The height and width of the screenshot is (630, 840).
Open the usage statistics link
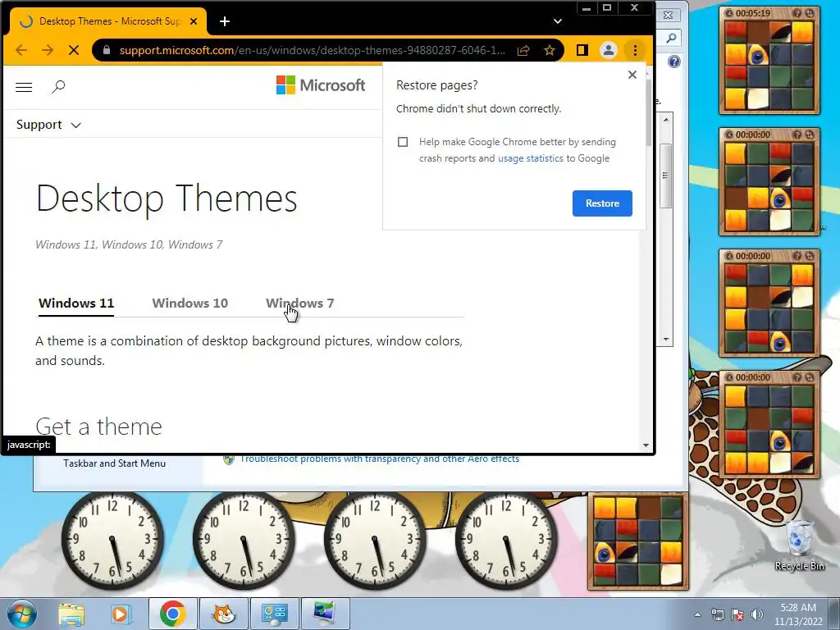pyautogui.click(x=531, y=158)
